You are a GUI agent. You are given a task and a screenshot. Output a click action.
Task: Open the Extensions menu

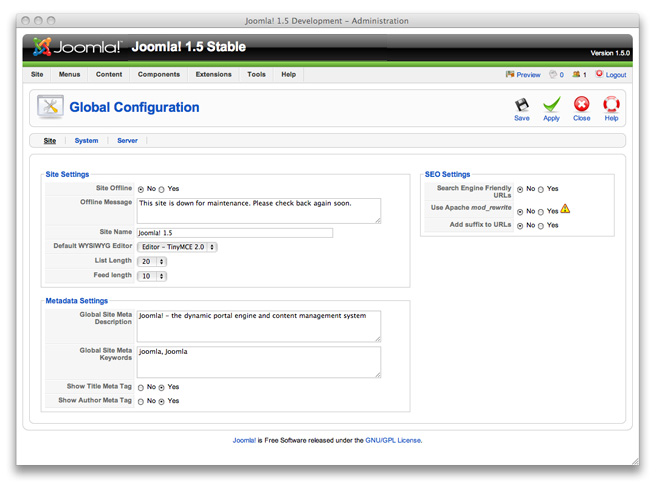pos(213,74)
